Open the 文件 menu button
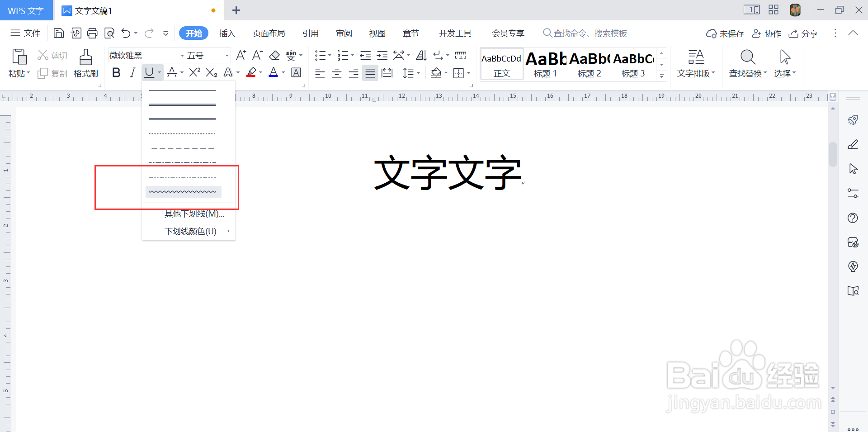 click(x=25, y=33)
